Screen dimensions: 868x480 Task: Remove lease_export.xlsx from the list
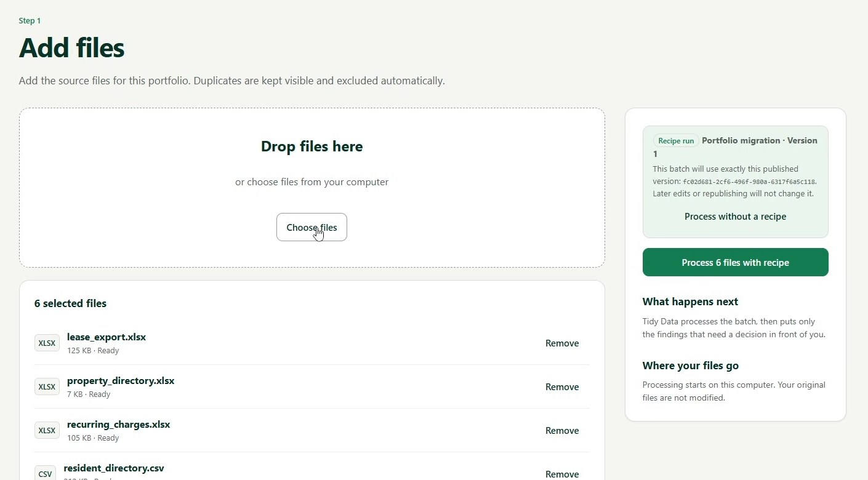[x=562, y=343]
